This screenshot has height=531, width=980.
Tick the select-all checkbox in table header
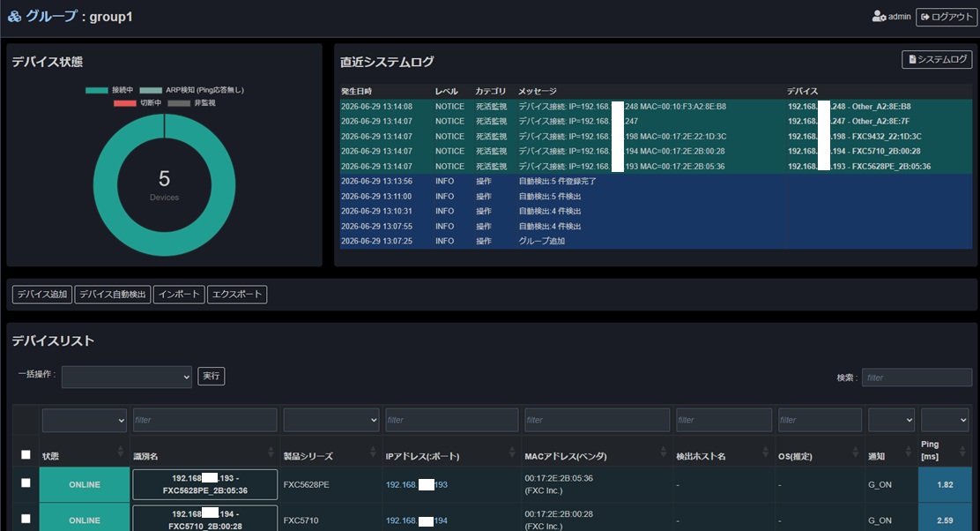[26, 454]
